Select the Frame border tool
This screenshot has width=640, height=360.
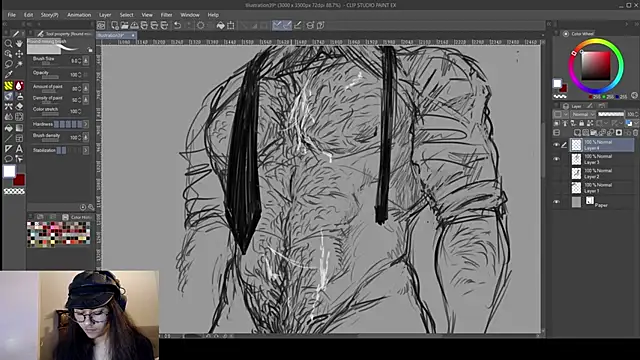19,138
